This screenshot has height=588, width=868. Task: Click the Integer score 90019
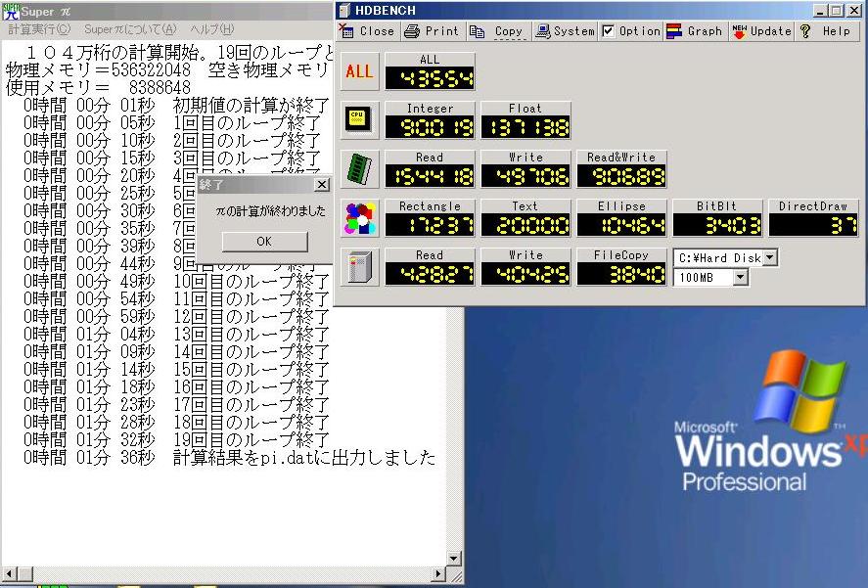pos(431,127)
